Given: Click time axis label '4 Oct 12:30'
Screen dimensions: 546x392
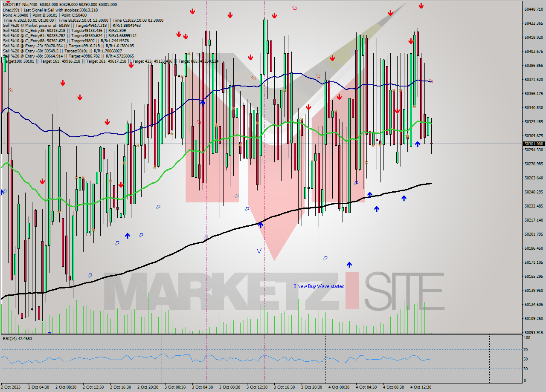Looking at the screenshot, I should pyautogui.click(x=421, y=387).
